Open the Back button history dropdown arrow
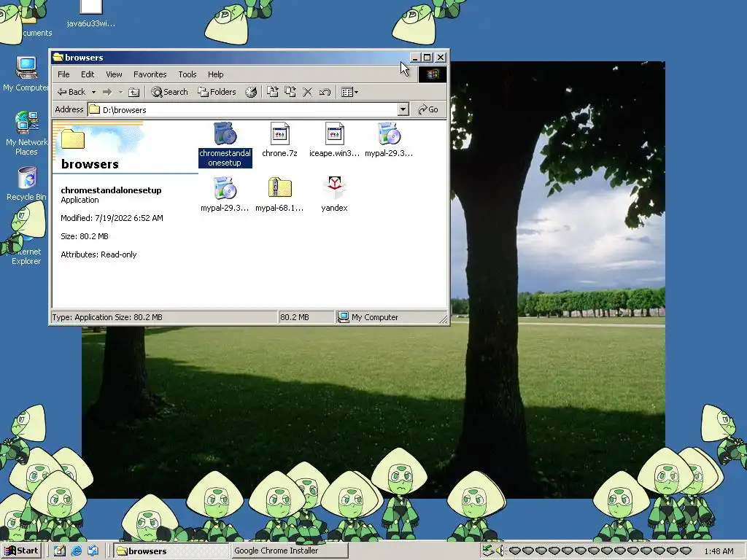Image resolution: width=747 pixels, height=560 pixels. point(93,92)
